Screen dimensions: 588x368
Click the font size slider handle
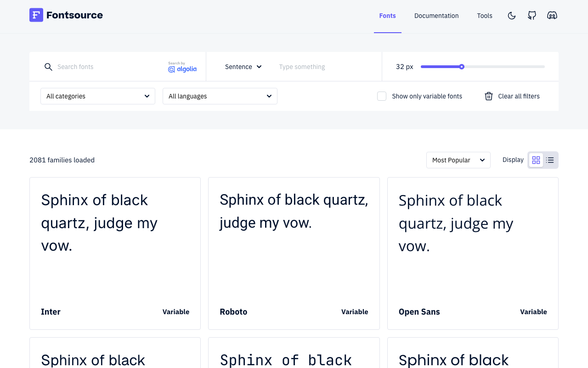pyautogui.click(x=462, y=67)
